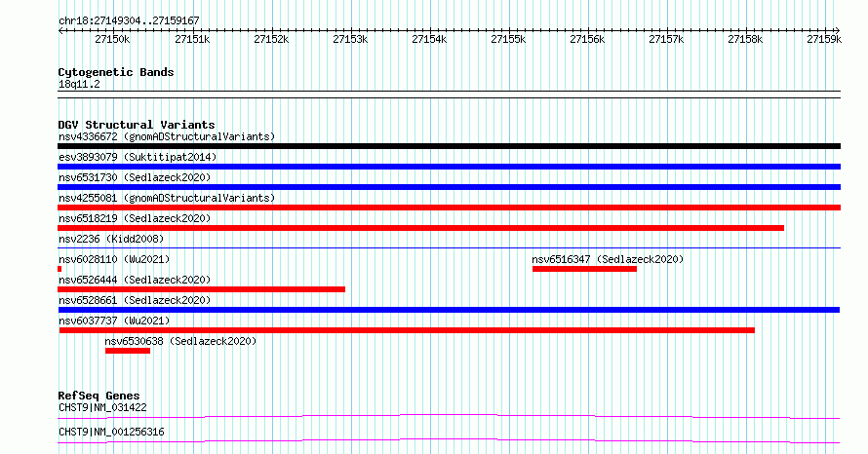This screenshot has width=868, height=454.
Task: Click the nsv6516347 red variant bar
Action: [584, 269]
